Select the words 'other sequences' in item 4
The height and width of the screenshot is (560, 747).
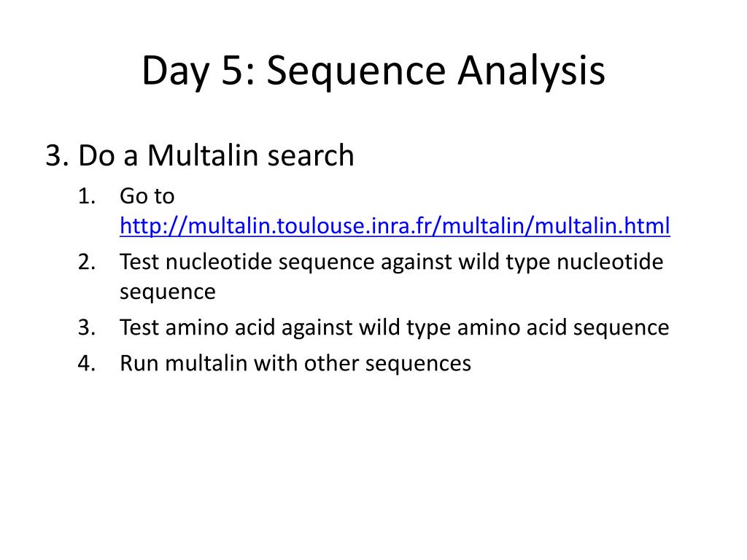pos(387,363)
